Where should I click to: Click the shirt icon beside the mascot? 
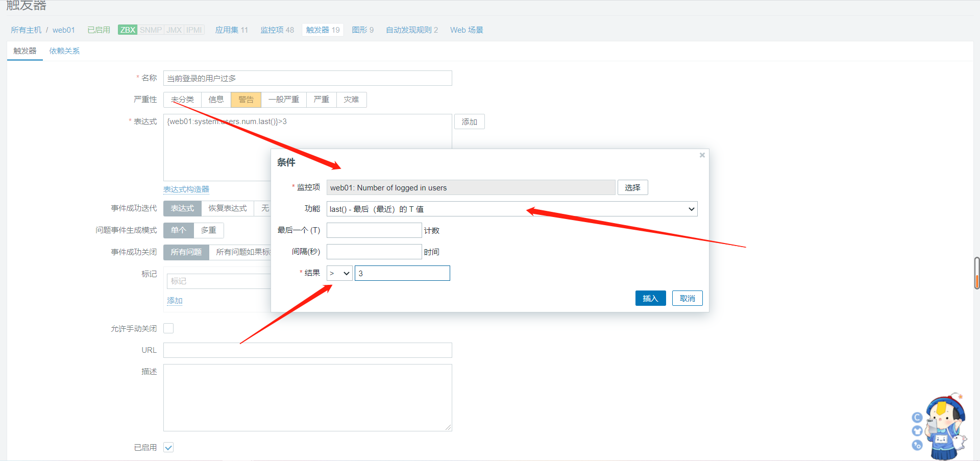(x=917, y=431)
